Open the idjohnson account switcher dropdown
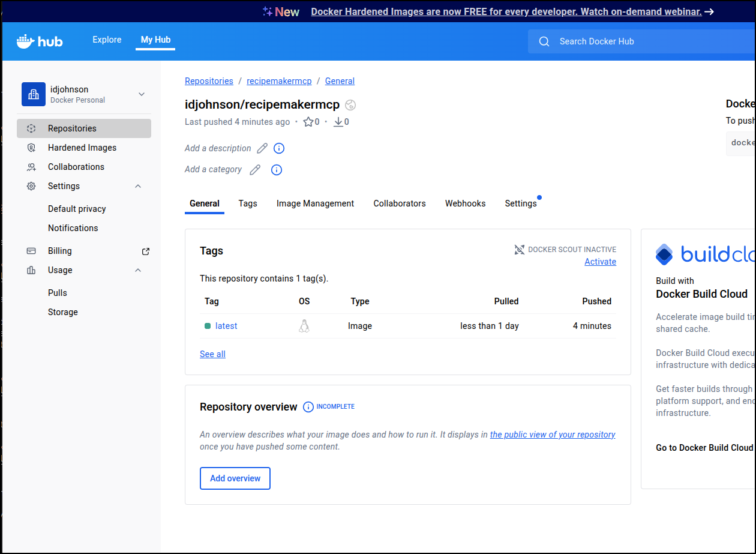This screenshot has width=756, height=554. (142, 94)
